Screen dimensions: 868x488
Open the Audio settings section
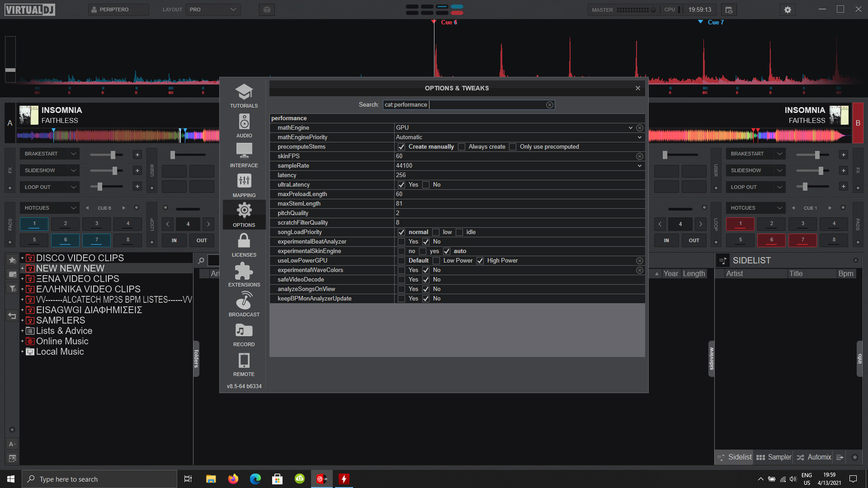pyautogui.click(x=244, y=126)
